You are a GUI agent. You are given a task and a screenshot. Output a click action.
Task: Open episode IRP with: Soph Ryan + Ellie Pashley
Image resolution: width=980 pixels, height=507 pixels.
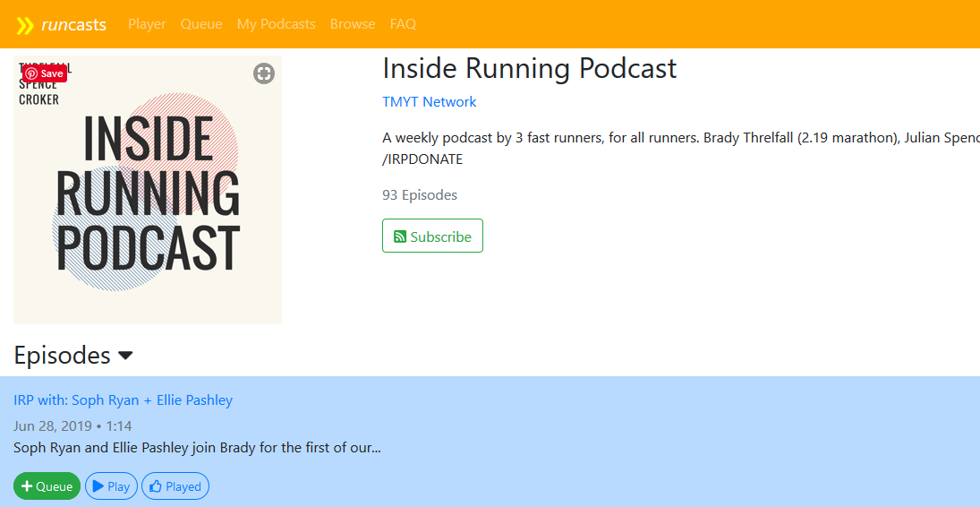pyautogui.click(x=124, y=400)
